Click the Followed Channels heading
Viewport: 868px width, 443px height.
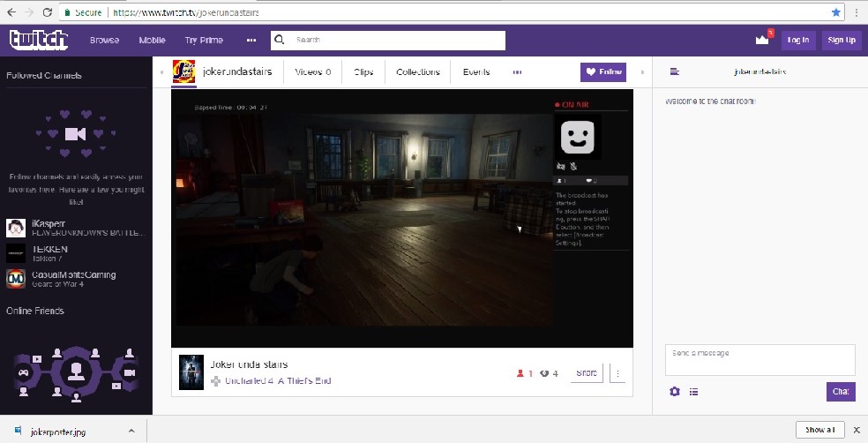tap(44, 75)
